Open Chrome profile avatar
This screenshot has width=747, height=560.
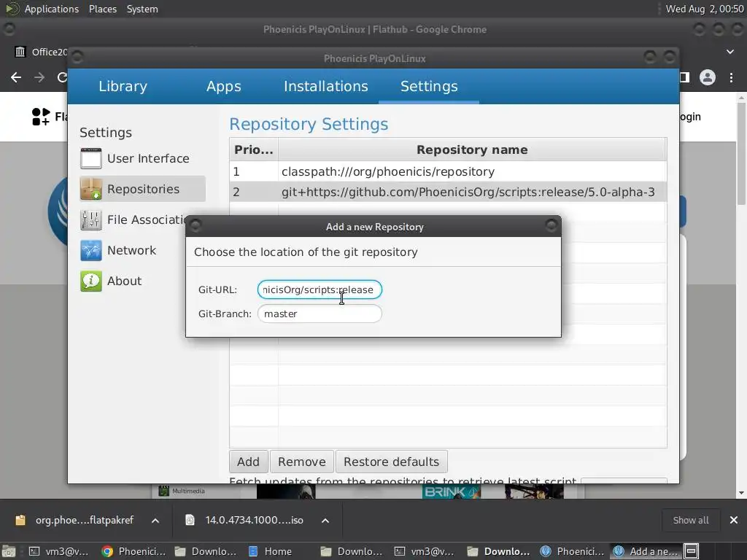[x=708, y=77]
